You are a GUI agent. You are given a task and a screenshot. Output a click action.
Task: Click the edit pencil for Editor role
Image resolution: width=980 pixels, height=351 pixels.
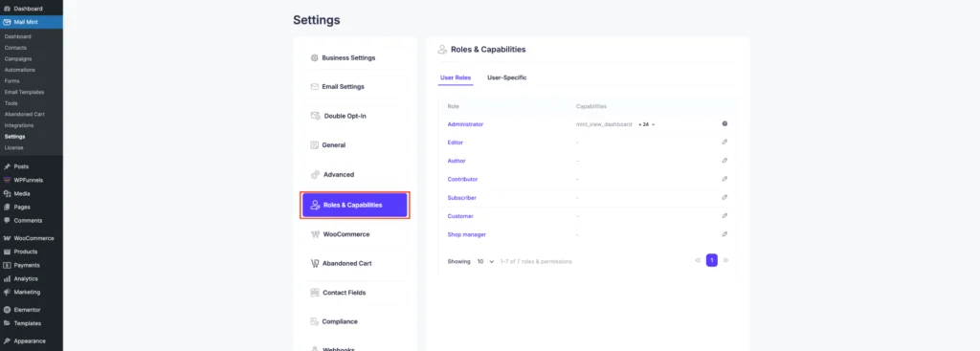tap(724, 142)
